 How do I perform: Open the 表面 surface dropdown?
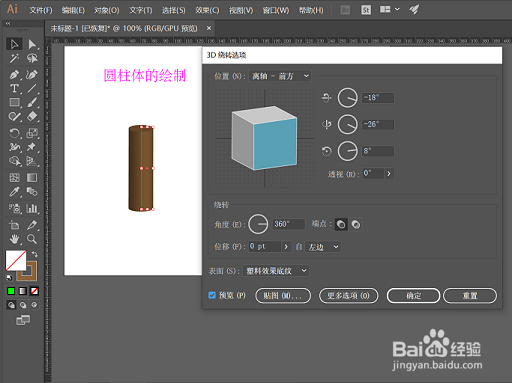click(276, 271)
